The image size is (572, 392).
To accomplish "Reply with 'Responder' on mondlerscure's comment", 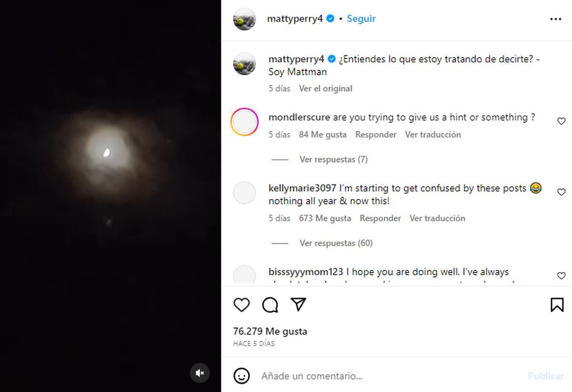I will click(x=376, y=134).
